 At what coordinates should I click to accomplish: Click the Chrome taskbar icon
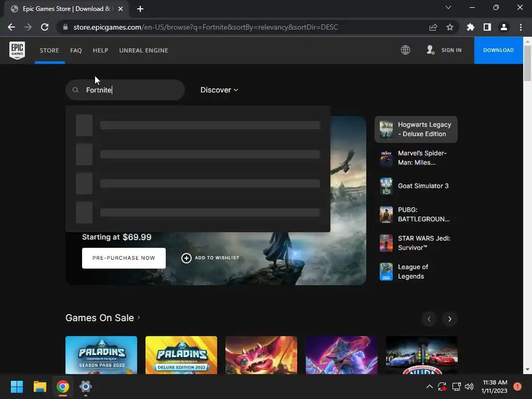click(63, 387)
